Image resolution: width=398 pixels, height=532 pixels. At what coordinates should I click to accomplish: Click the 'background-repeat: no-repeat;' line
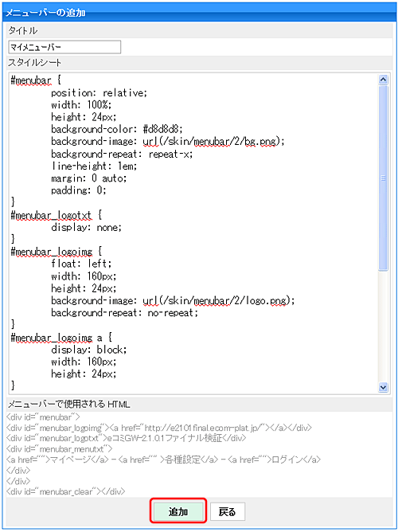(124, 313)
